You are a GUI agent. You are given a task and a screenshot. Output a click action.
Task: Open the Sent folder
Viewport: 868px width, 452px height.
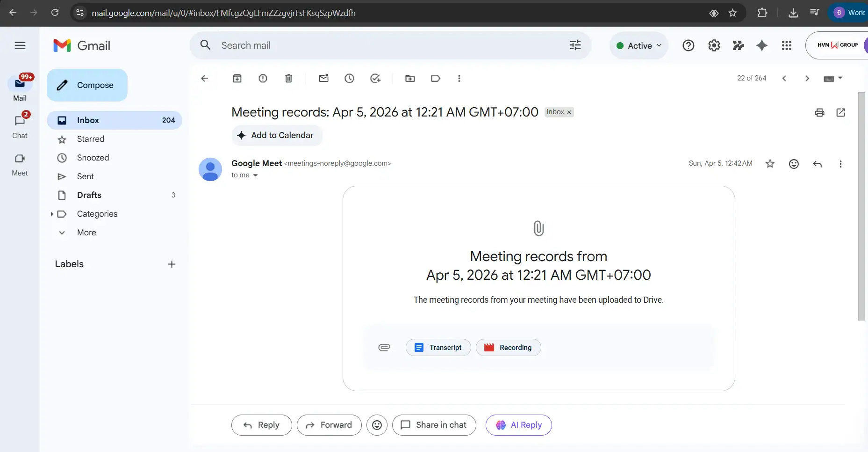point(115,176)
